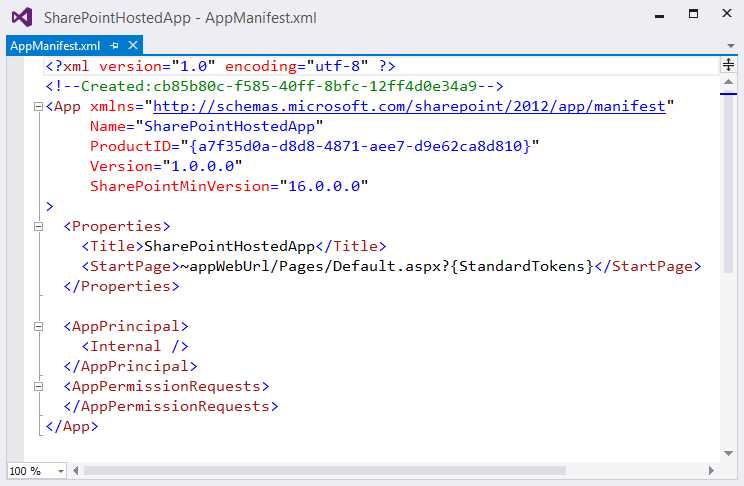Click the vertical scrollbar thumb
The image size is (744, 486).
(728, 183)
